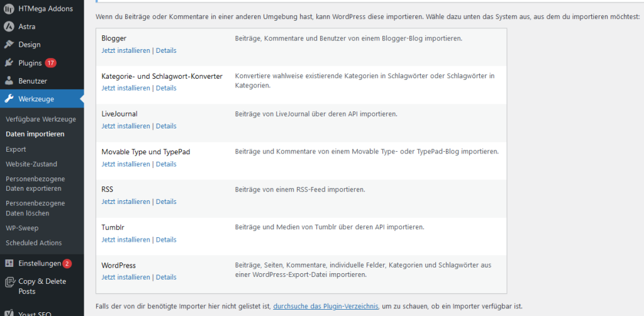The height and width of the screenshot is (316, 644).
Task: Install the Blogger importer
Action: pyautogui.click(x=126, y=50)
